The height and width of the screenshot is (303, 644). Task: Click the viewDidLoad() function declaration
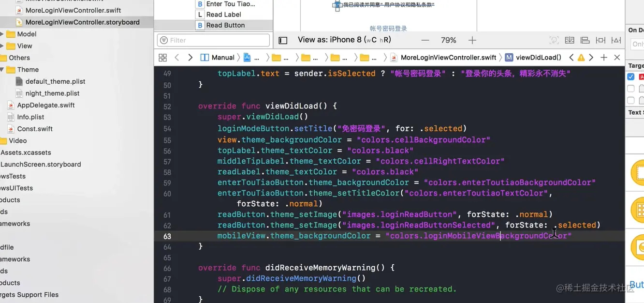[x=267, y=106]
